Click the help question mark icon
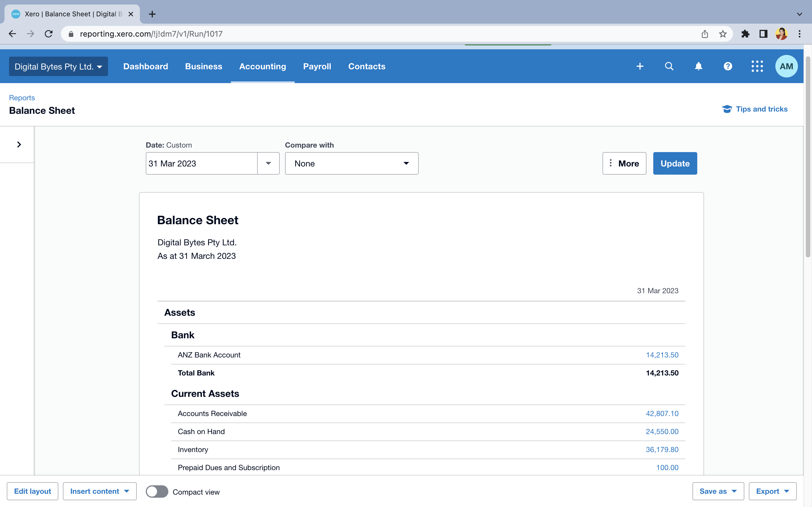The image size is (812, 507). (x=727, y=66)
